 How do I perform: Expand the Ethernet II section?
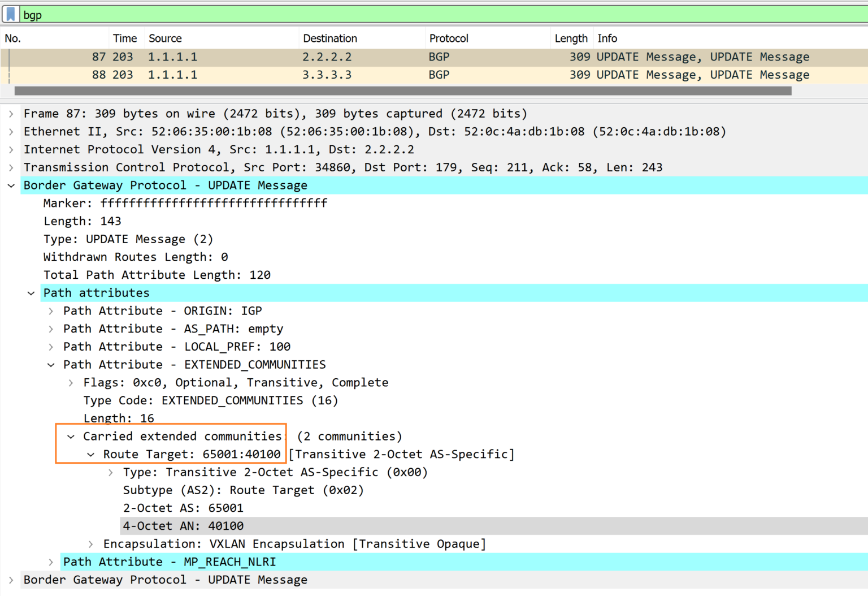point(11,131)
